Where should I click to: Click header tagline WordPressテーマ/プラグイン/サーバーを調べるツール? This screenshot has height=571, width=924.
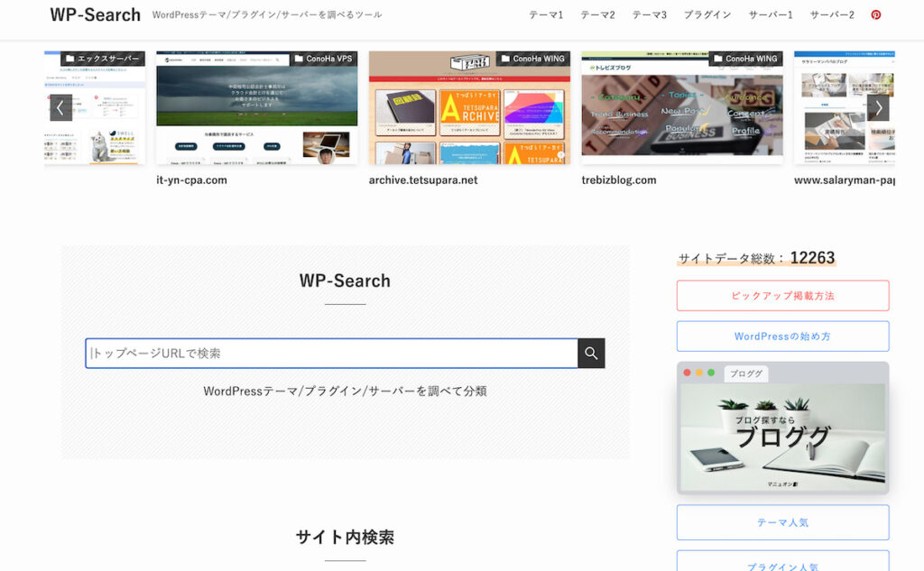pyautogui.click(x=267, y=14)
